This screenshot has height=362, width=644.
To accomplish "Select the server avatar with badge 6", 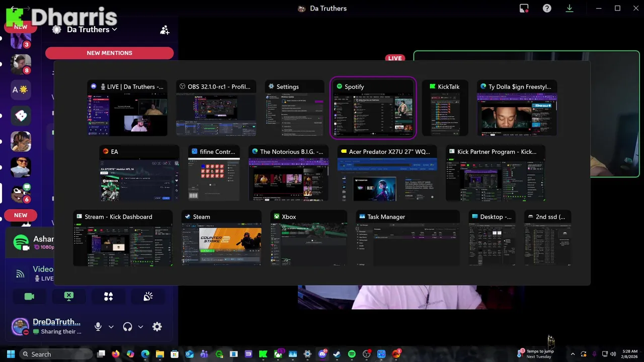I will pos(21,193).
